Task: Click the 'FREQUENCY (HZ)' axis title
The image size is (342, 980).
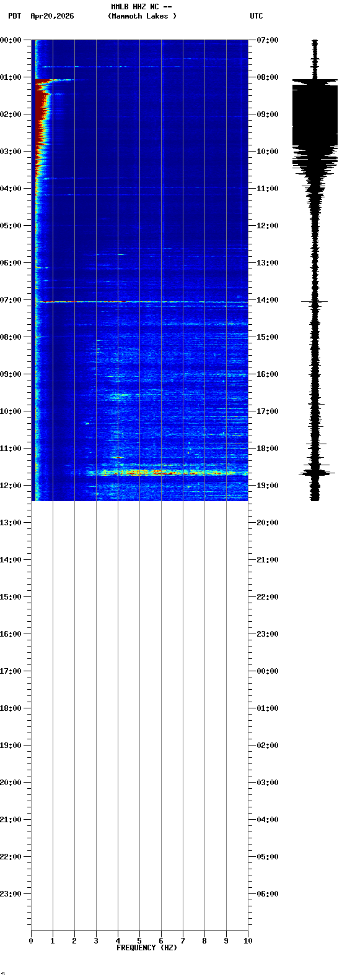Action: 147,948
